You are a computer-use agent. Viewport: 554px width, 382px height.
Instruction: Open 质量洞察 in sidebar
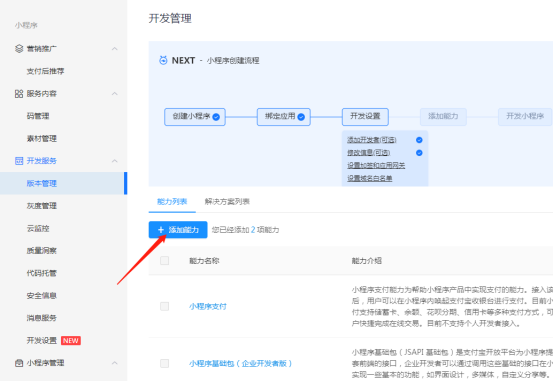42,251
